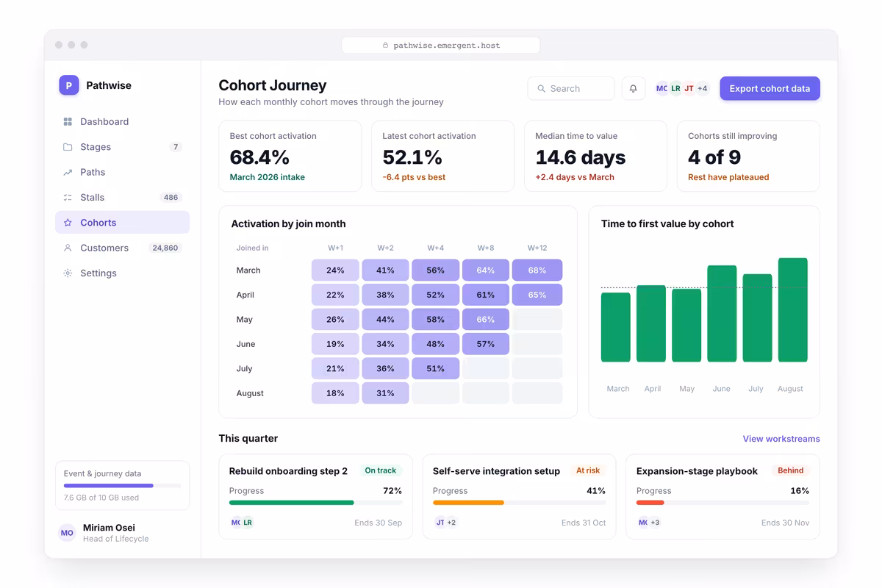The width and height of the screenshot is (882, 588).
Task: Click LR avatar on Rebuild onboarding card
Action: (x=248, y=523)
